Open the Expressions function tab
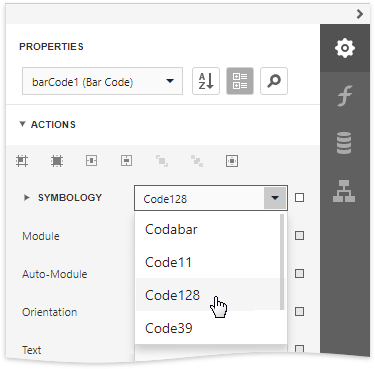This screenshot has height=369, width=375. click(x=345, y=96)
